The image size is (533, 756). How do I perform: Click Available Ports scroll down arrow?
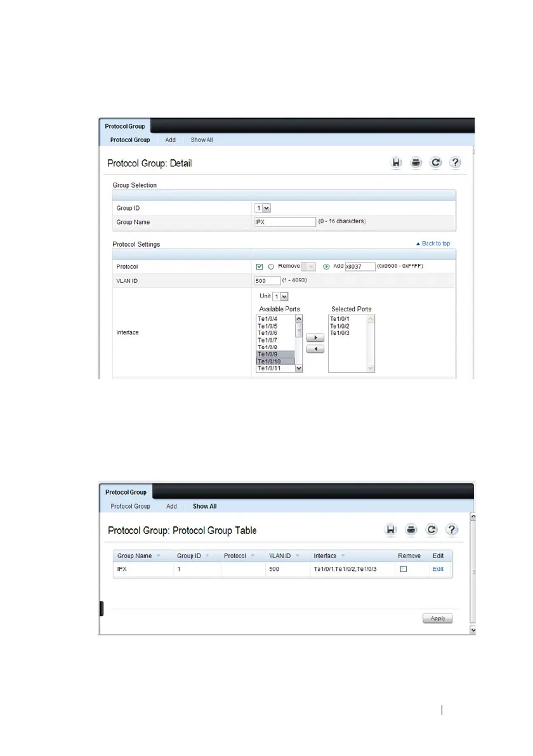(x=299, y=368)
